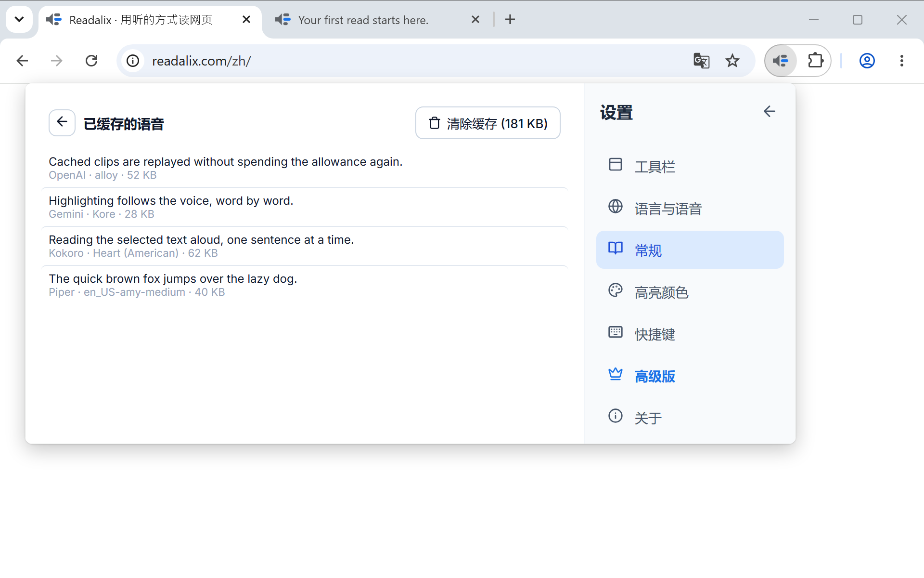The width and height of the screenshot is (924, 578).
Task: Click the crown icon beside 高级版
Action: (x=615, y=374)
